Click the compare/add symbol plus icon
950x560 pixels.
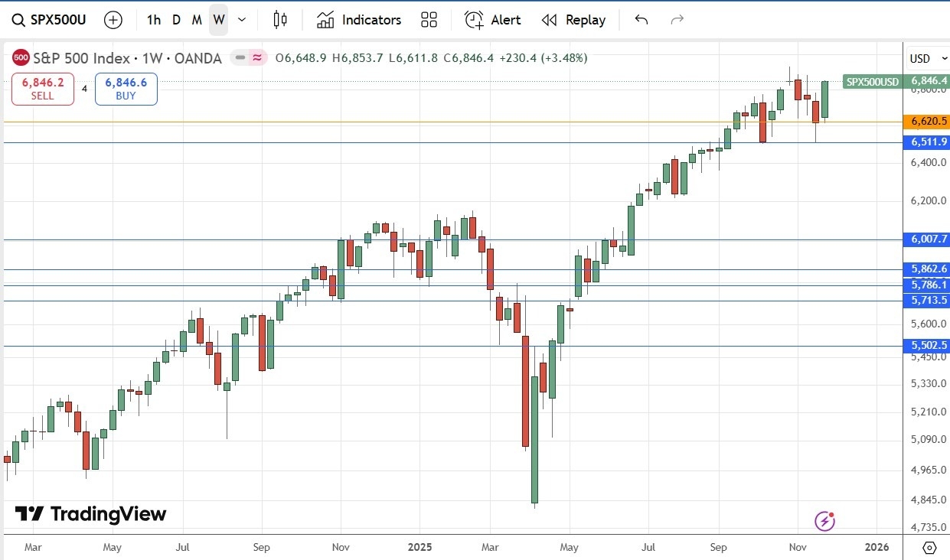click(113, 20)
